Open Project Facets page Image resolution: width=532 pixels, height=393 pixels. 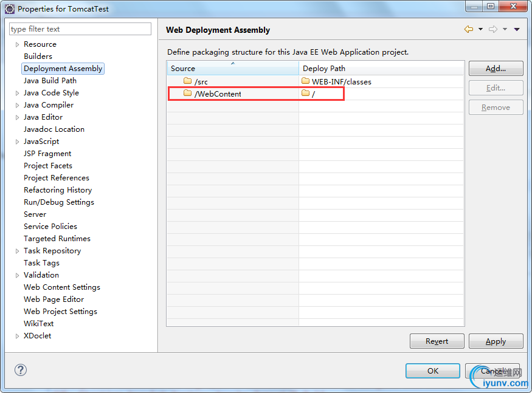pyautogui.click(x=48, y=166)
